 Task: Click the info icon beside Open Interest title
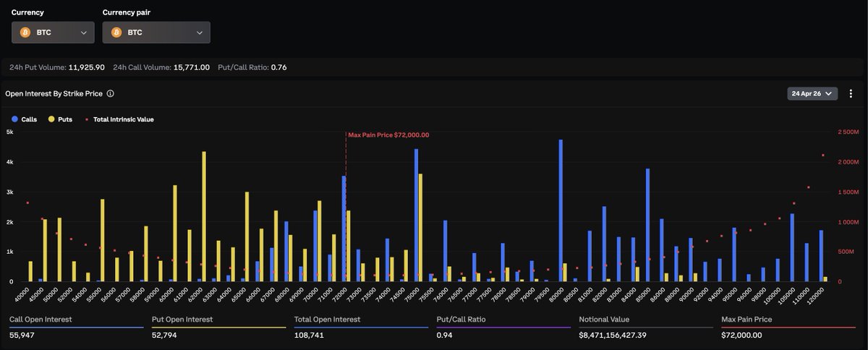tap(110, 94)
